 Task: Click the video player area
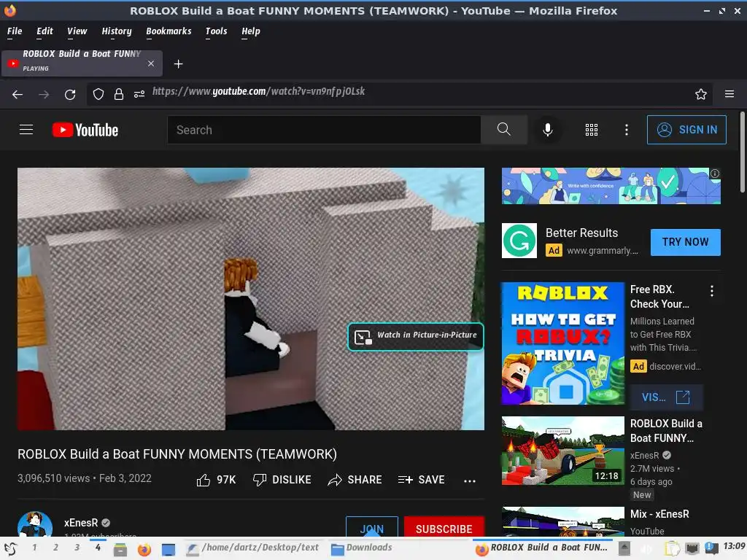(x=251, y=298)
